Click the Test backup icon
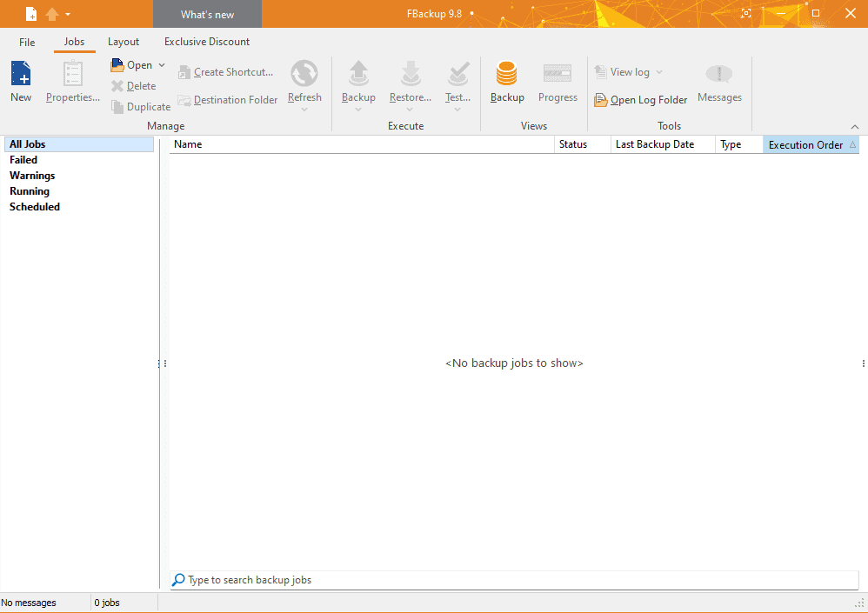Image resolution: width=868 pixels, height=613 pixels. tap(457, 74)
